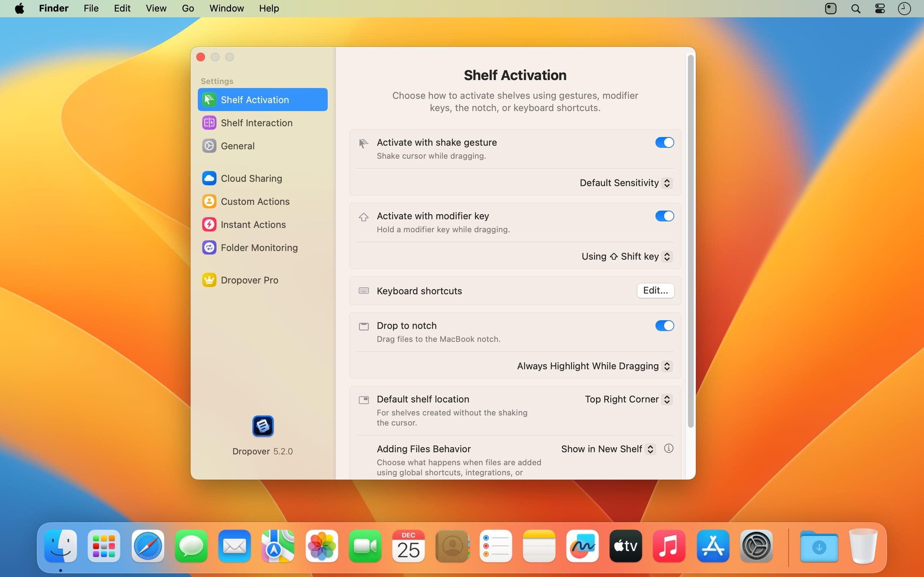Screen dimensions: 924x577
Task: Expand the Top Right Corner location menu
Action: (x=628, y=399)
